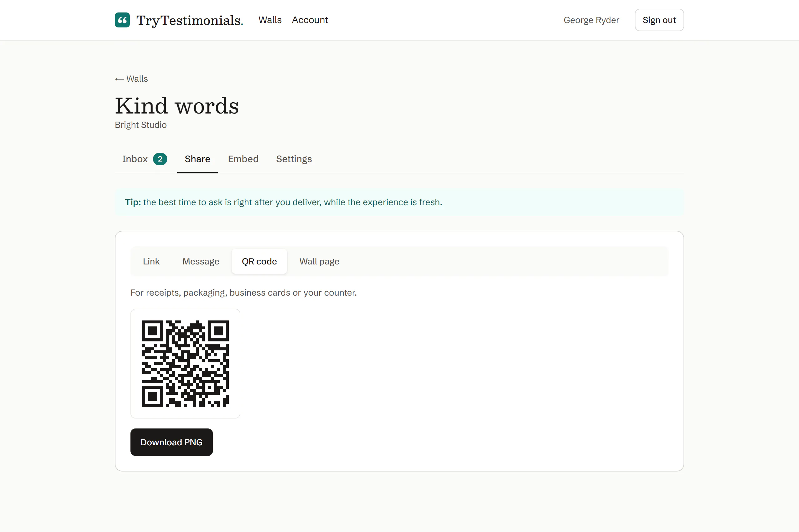Download the QR code as PNG
This screenshot has height=532, width=799.
click(x=171, y=442)
